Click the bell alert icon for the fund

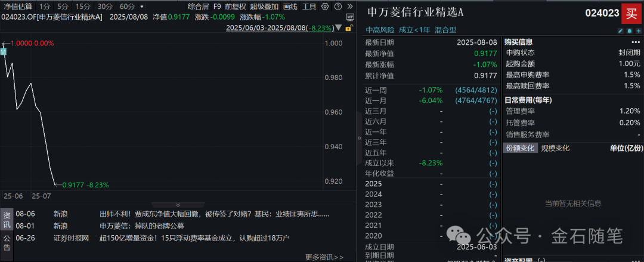click(629, 31)
